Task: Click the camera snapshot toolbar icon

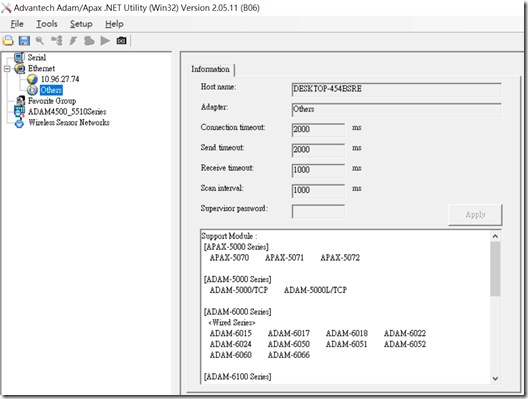Action: 121,41
